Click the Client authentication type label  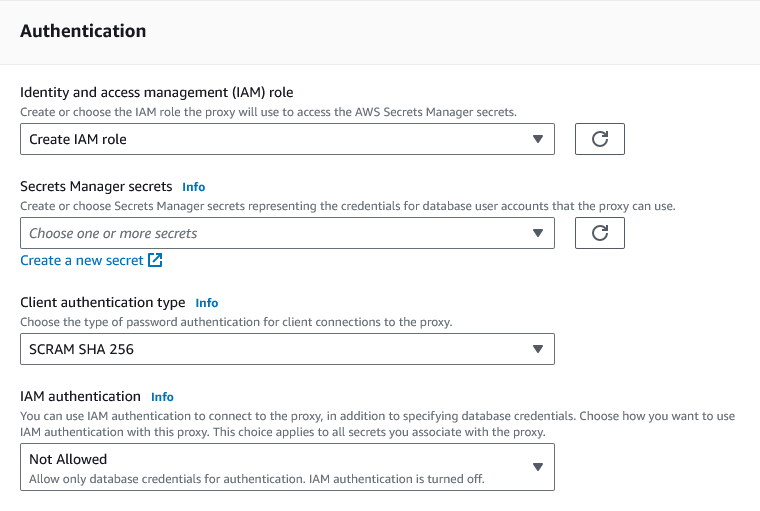coord(103,302)
